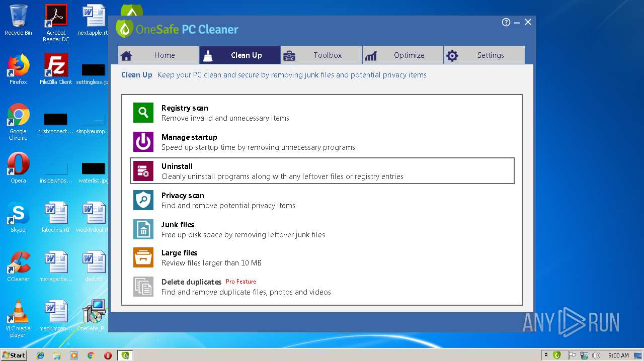Click the 9:00 AM taskbar clock
The height and width of the screenshot is (362, 644).
[x=618, y=355]
